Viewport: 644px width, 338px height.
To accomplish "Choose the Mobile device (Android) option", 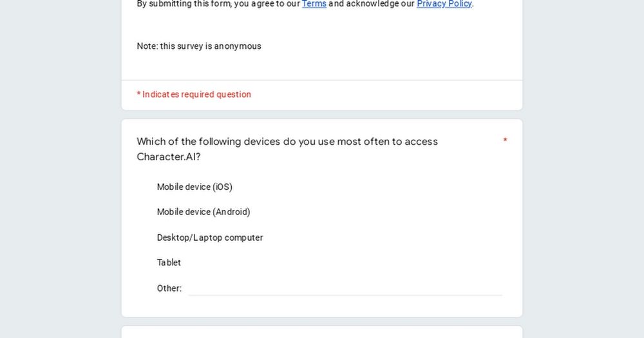I will [x=204, y=212].
